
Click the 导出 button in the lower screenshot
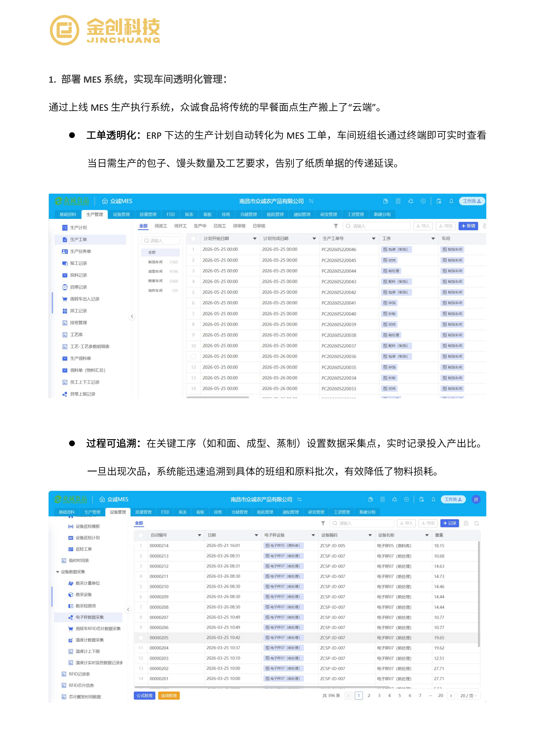click(428, 523)
